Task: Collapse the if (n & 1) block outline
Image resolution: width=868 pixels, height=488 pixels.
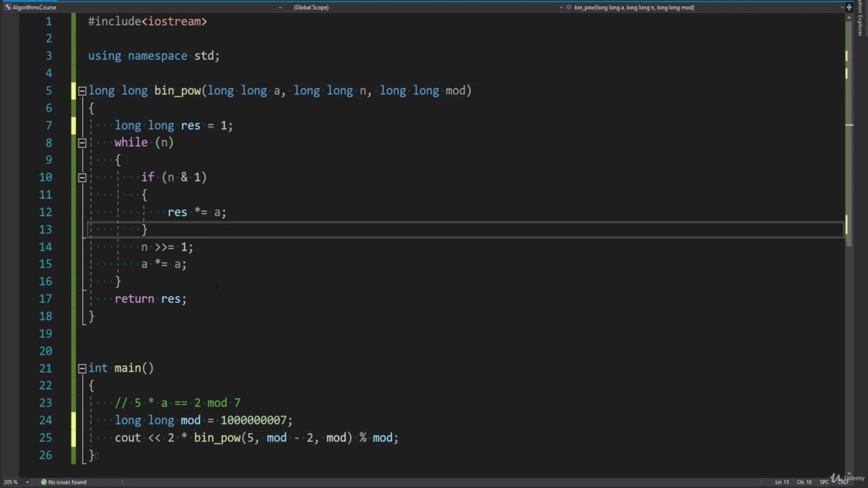Action: click(82, 178)
